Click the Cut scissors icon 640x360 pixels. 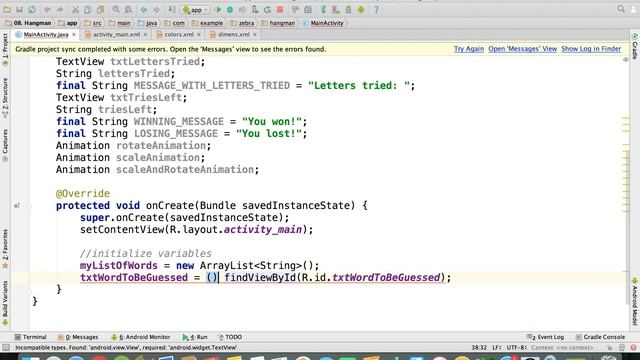75,9
